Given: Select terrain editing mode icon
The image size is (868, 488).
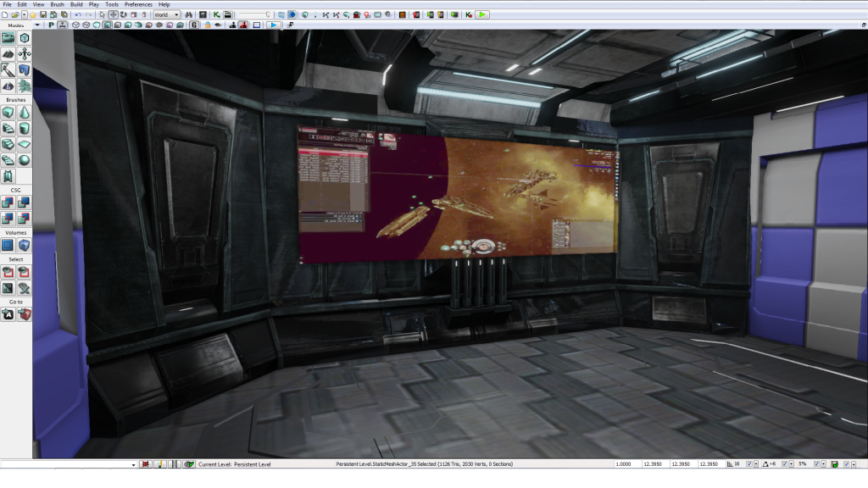Looking at the screenshot, I should tap(8, 53).
